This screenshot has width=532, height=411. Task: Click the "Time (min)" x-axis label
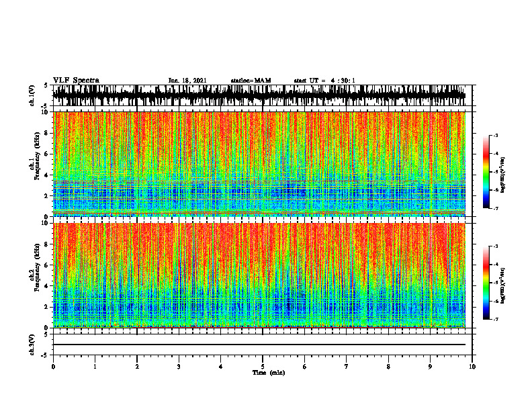pos(269,373)
